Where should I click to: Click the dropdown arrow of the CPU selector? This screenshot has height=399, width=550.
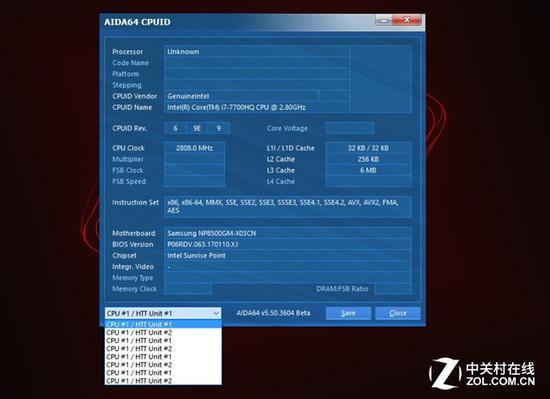point(216,313)
